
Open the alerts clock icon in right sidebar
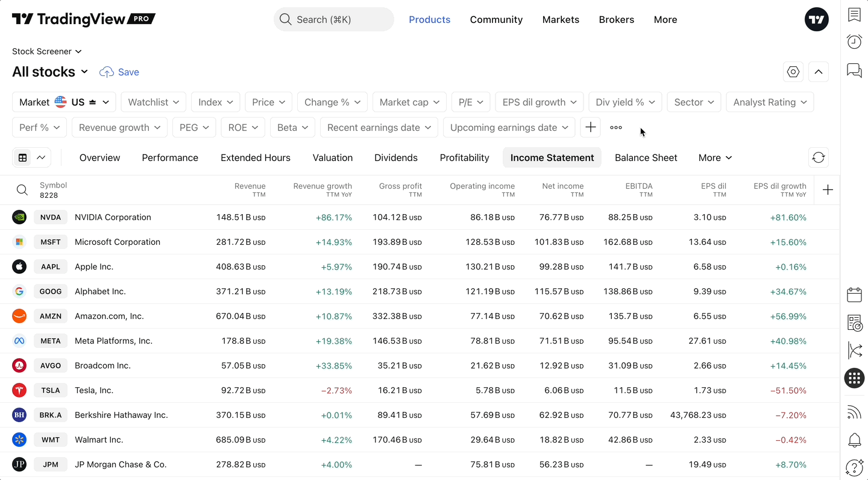pos(854,42)
